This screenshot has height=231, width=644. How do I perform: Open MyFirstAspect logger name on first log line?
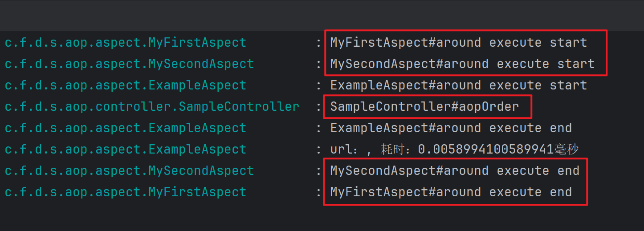coord(126,43)
